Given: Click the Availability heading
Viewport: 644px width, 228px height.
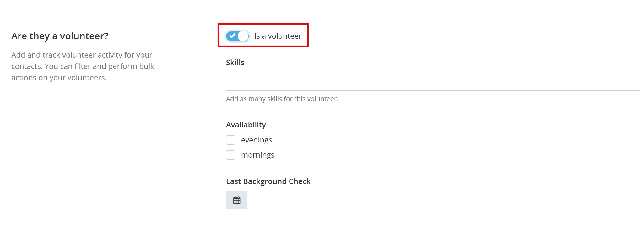Looking at the screenshot, I should coord(246,125).
